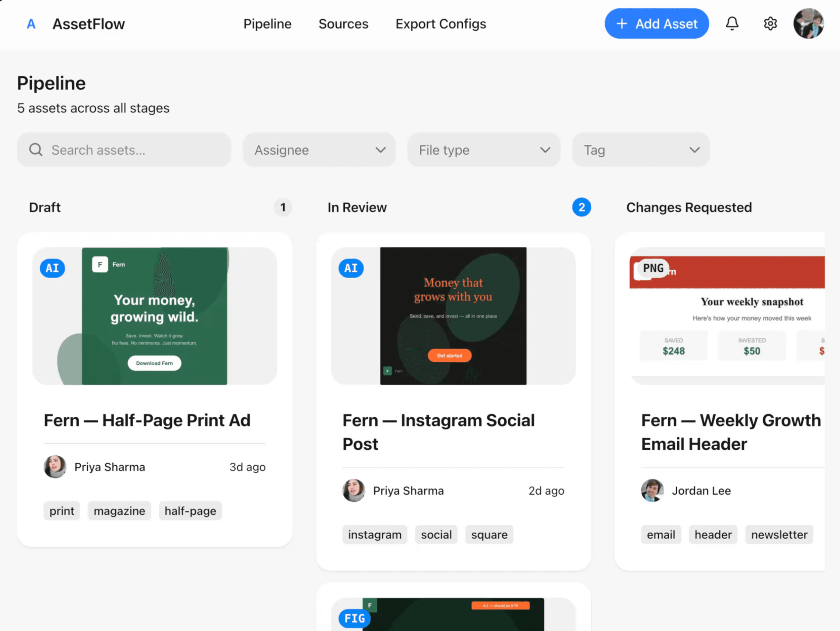
Task: Click the '3d ago' timestamp
Action: [247, 467]
